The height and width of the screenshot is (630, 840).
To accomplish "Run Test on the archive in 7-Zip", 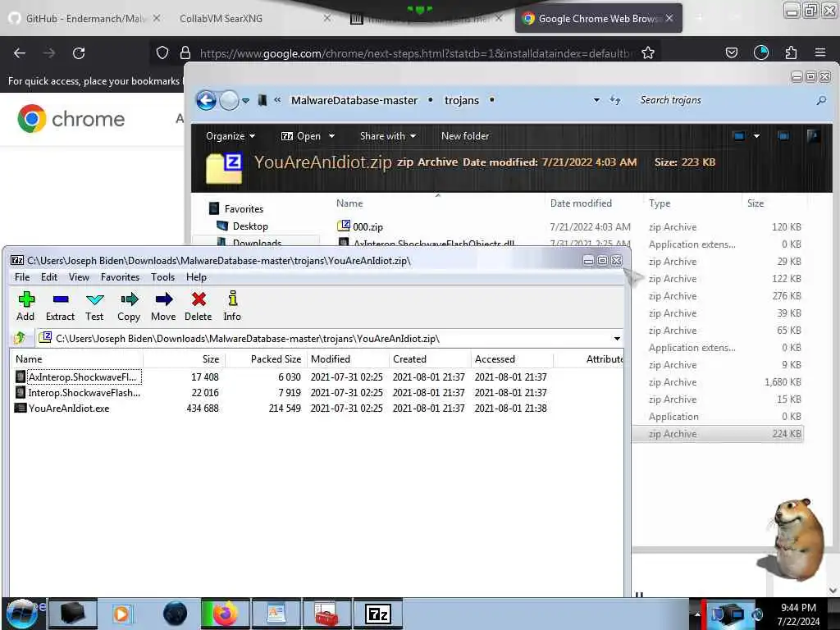I will (x=94, y=307).
